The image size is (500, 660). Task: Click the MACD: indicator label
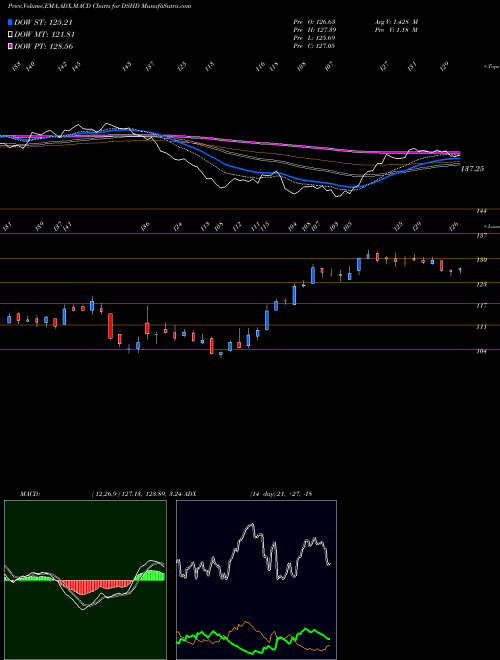(x=30, y=494)
